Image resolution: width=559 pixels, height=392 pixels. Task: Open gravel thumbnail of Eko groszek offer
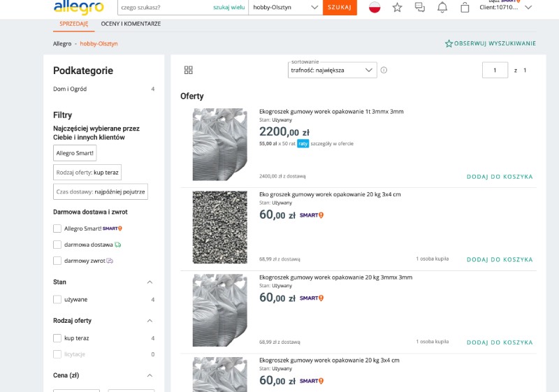click(220, 227)
